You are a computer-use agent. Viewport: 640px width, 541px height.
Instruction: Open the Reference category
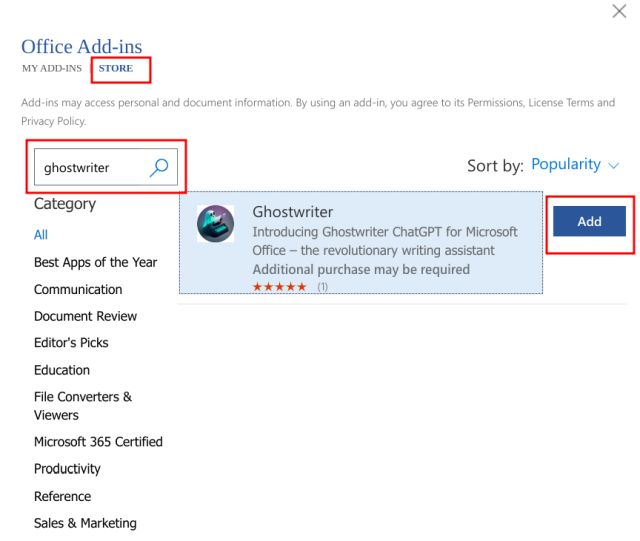(x=62, y=496)
